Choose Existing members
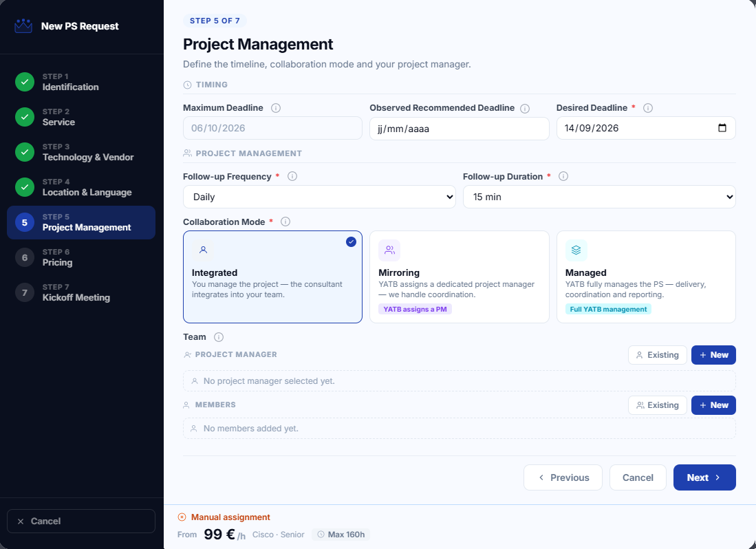Image resolution: width=756 pixels, height=549 pixels. pos(657,405)
